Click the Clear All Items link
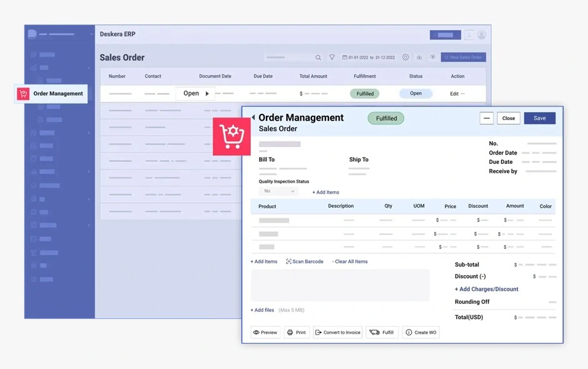The height and width of the screenshot is (369, 588). 350,261
